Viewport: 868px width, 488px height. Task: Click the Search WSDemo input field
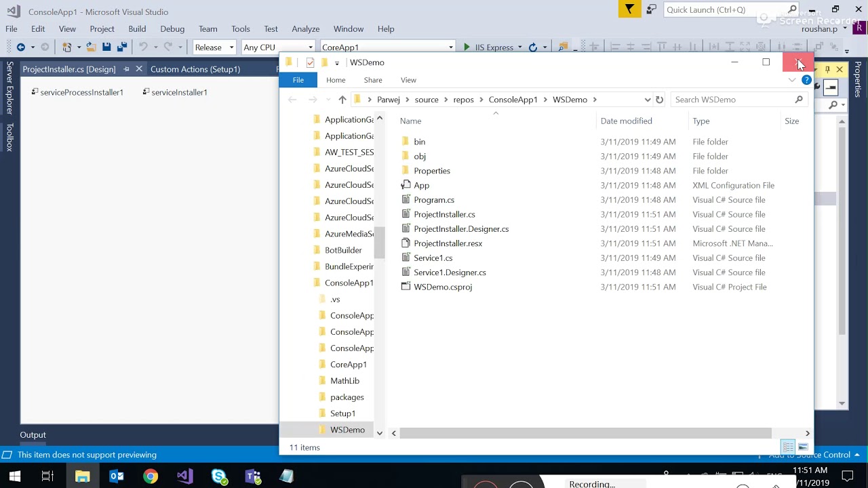[739, 100]
